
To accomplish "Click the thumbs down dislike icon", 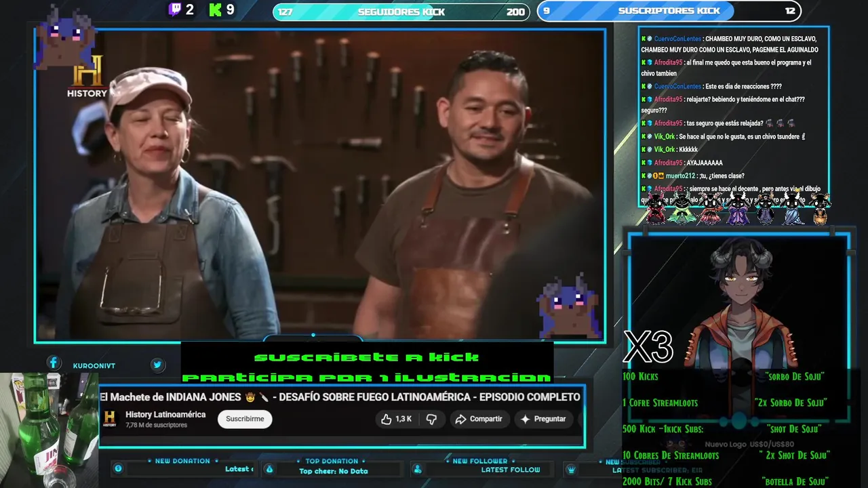I will pos(431,419).
